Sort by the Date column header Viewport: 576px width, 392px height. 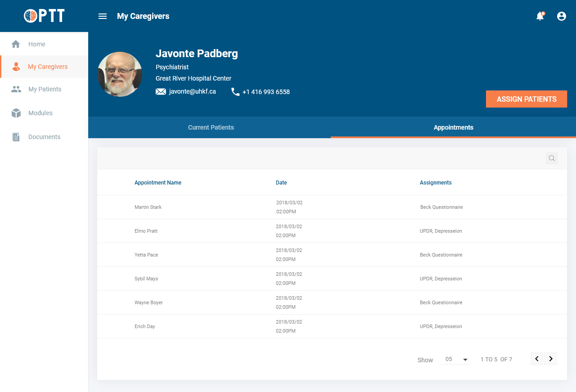click(281, 183)
